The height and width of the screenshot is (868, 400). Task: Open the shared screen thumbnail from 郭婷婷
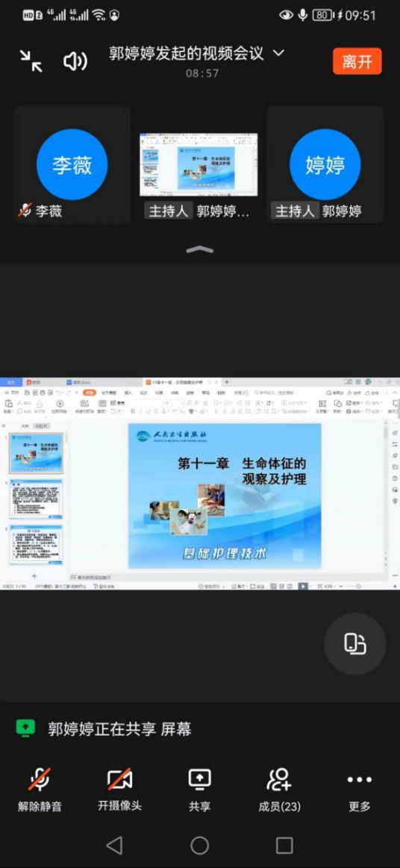pos(199,164)
